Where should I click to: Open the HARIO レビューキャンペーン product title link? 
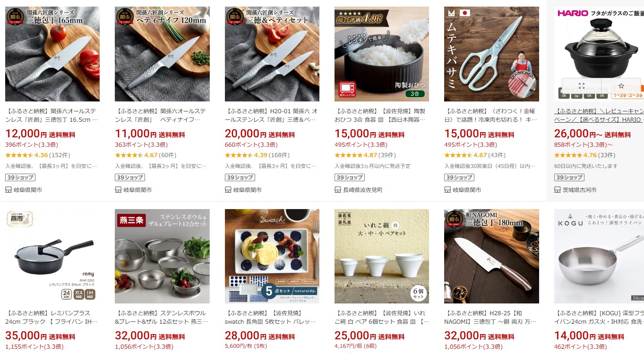[x=599, y=116]
